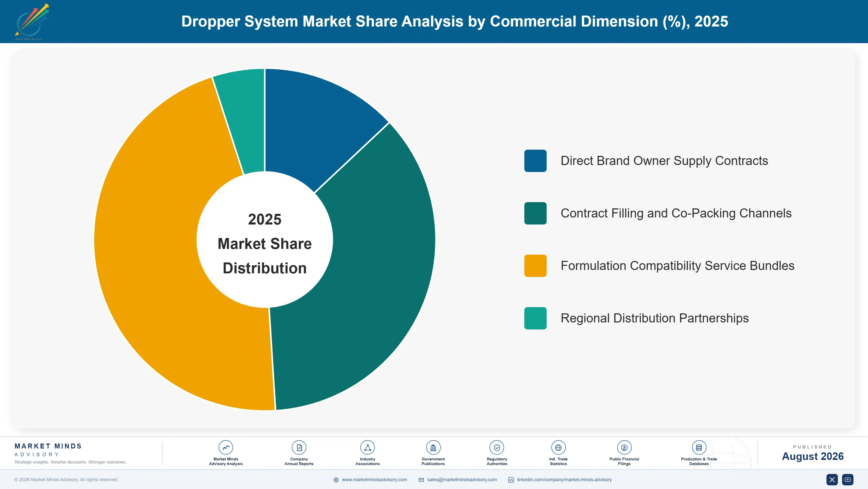This screenshot has height=489, width=868.
Task: Click the Market Minds Advisory Analysis icon
Action: point(225,447)
